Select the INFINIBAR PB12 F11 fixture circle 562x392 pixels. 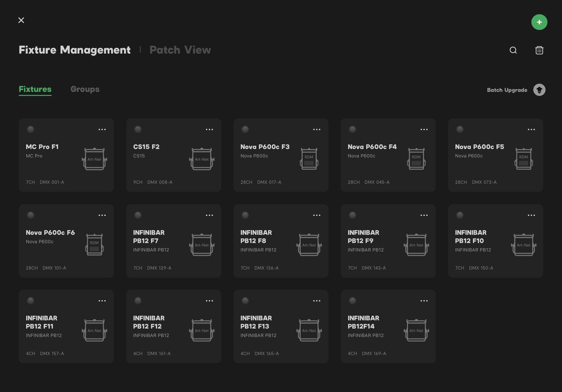click(30, 301)
